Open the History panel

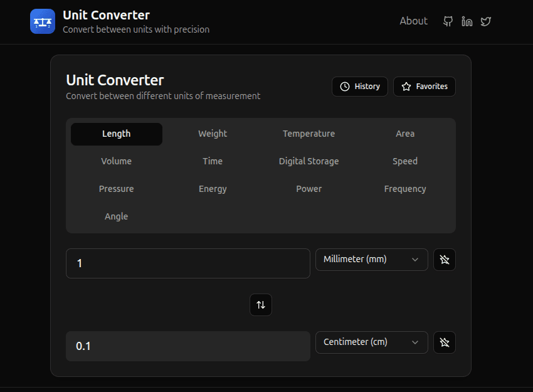click(x=360, y=87)
